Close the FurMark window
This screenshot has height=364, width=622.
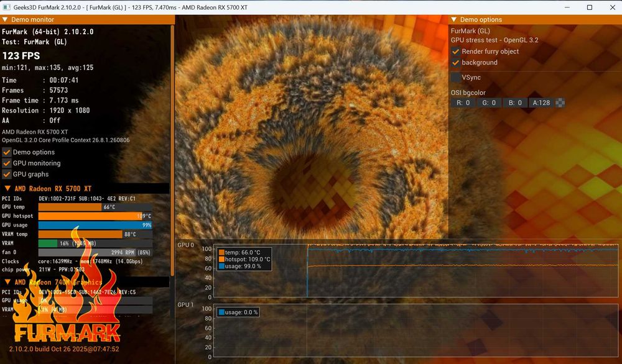pos(611,7)
